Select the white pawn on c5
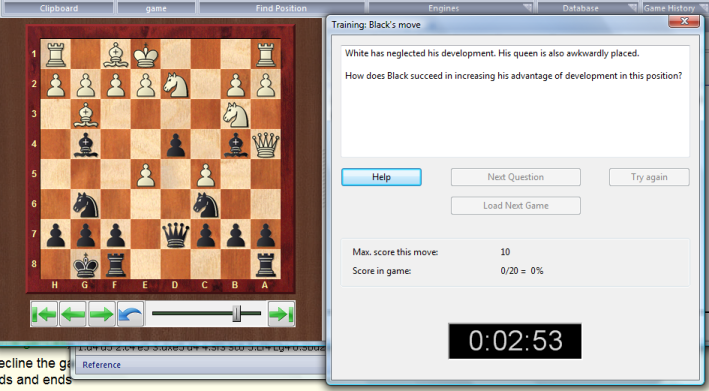 click(206, 174)
